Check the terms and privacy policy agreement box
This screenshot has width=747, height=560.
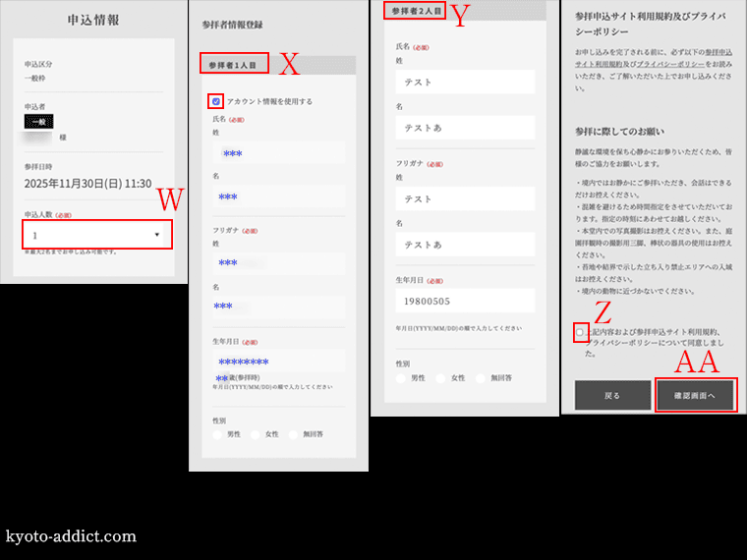581,333
